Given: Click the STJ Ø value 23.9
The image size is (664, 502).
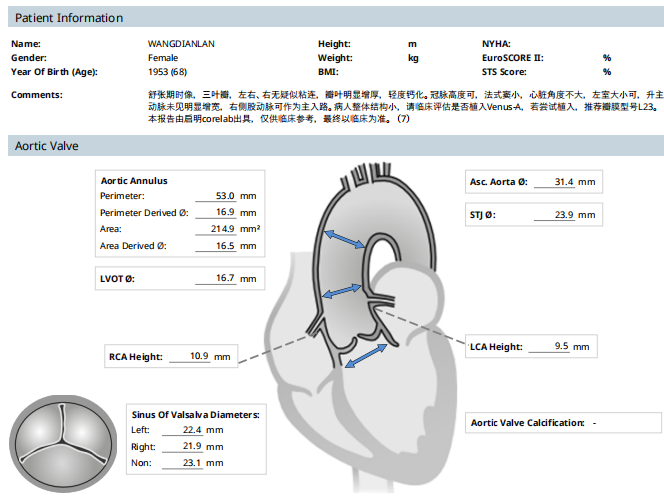Looking at the screenshot, I should point(563,215).
